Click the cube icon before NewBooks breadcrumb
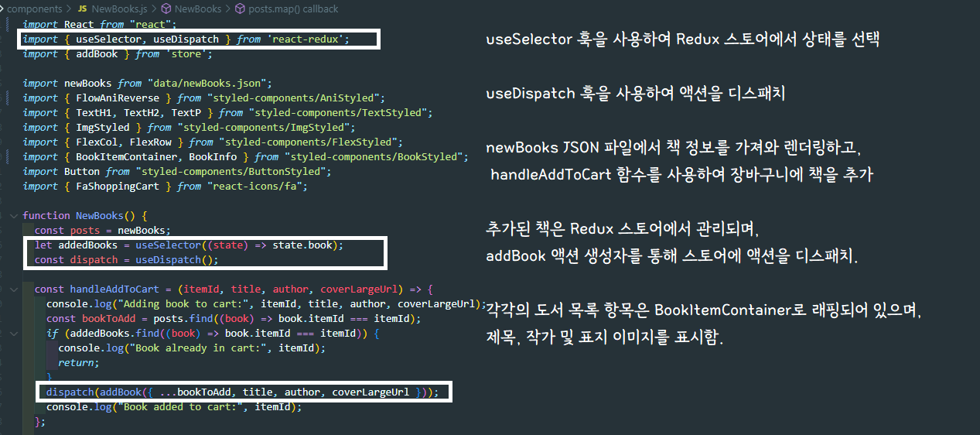980x435 pixels. (166, 9)
